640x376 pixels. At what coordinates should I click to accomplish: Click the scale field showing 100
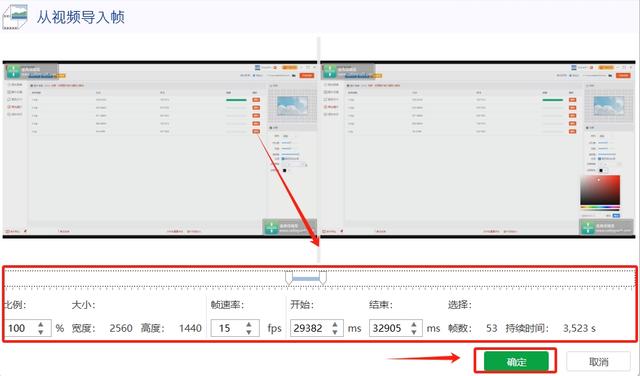tap(27, 328)
